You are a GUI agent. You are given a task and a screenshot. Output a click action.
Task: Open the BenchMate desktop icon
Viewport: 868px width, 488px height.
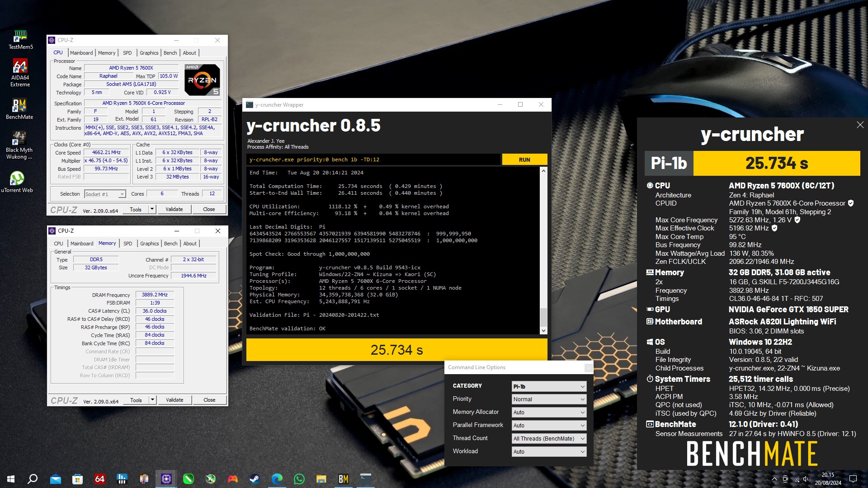(x=19, y=109)
